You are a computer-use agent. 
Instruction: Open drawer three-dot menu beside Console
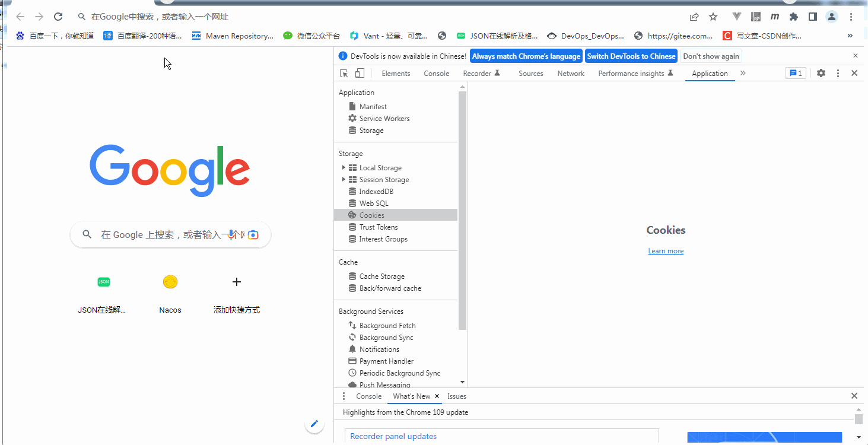[344, 396]
